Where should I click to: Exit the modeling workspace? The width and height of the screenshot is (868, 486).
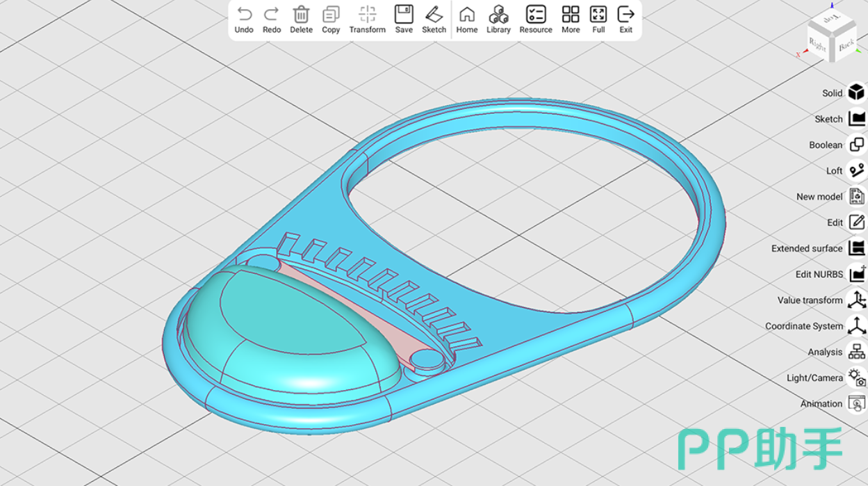[x=626, y=15]
